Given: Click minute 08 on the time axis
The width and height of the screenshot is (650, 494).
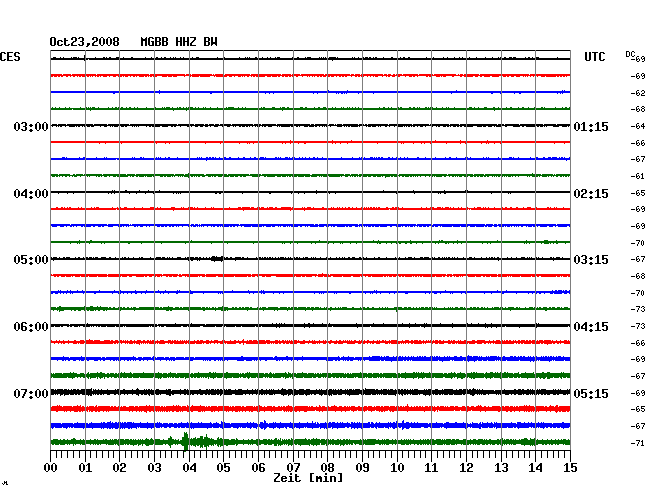Looking at the screenshot, I should coord(327,468).
